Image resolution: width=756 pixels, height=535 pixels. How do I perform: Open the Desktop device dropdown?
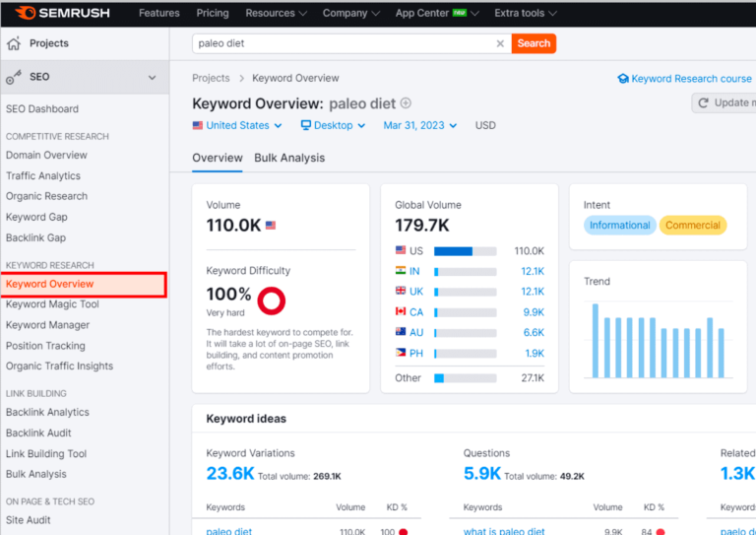[333, 125]
